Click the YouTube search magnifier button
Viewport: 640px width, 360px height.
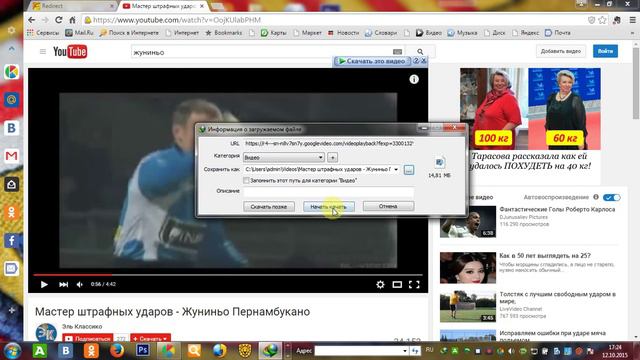[x=420, y=52]
